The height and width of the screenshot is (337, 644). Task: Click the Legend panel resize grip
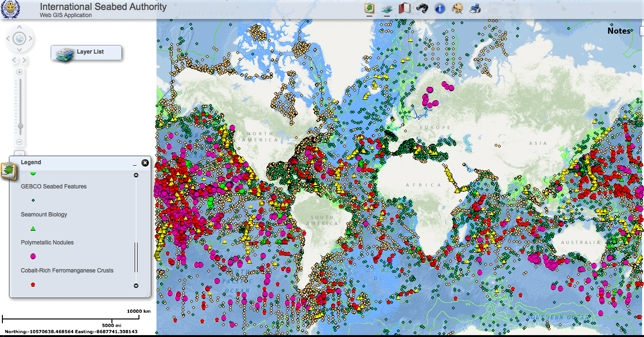(148, 295)
